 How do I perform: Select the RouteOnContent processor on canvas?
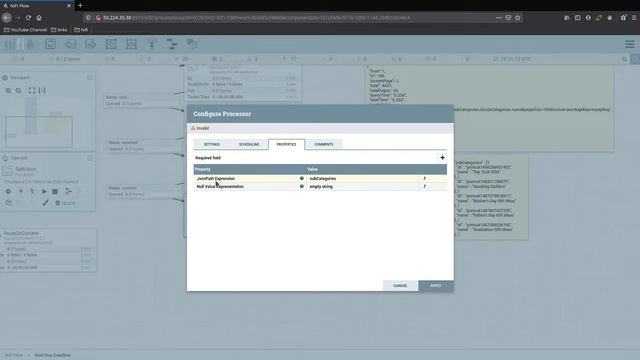(48, 250)
